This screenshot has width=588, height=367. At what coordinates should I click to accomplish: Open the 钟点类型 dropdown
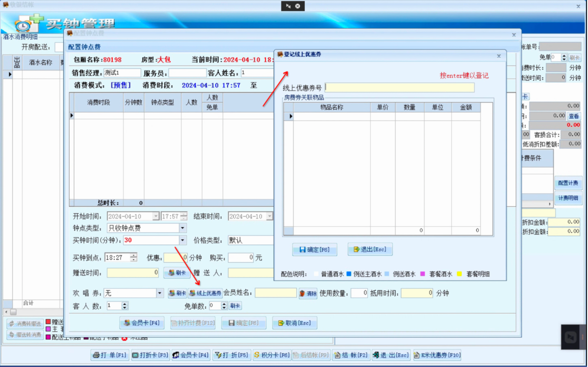coord(182,228)
